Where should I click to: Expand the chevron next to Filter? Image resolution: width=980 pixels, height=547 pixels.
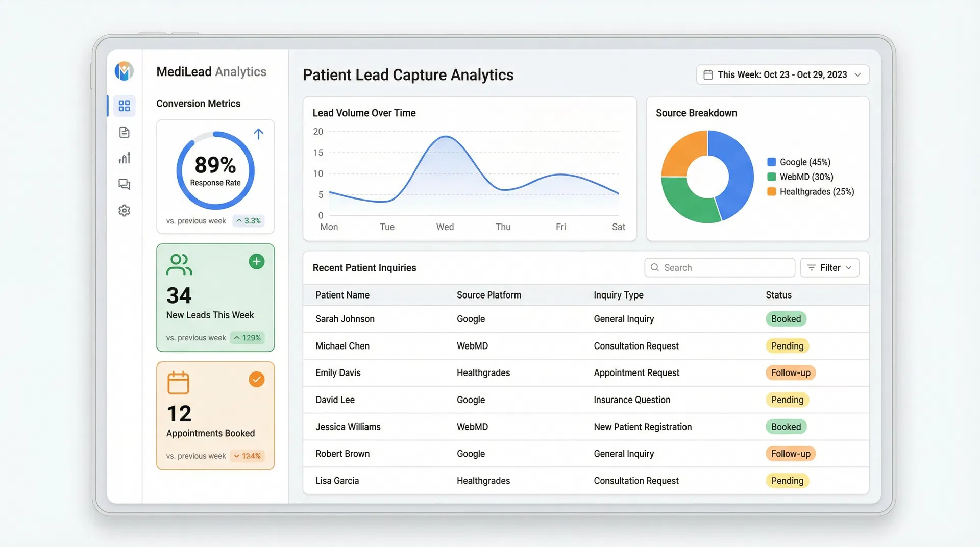point(849,267)
